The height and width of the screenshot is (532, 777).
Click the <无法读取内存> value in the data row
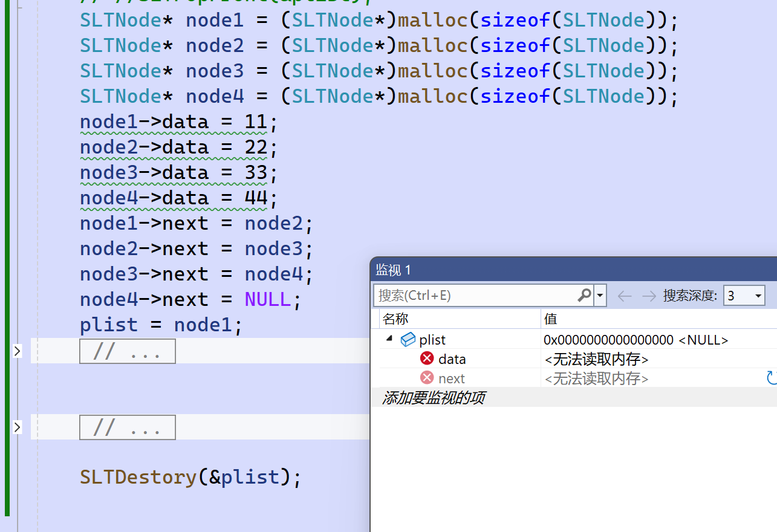click(x=597, y=359)
